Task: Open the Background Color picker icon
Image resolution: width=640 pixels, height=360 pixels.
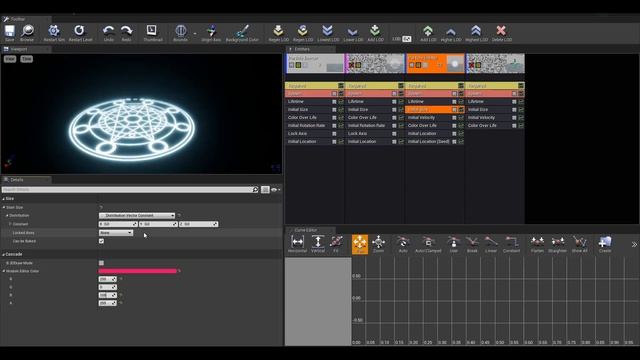Action: pos(242,33)
